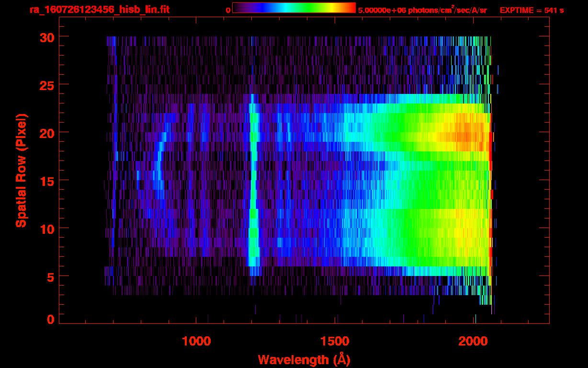Click the 5.00000e+06 photons colorbar maximum label
The image size is (588, 368).
(422, 10)
